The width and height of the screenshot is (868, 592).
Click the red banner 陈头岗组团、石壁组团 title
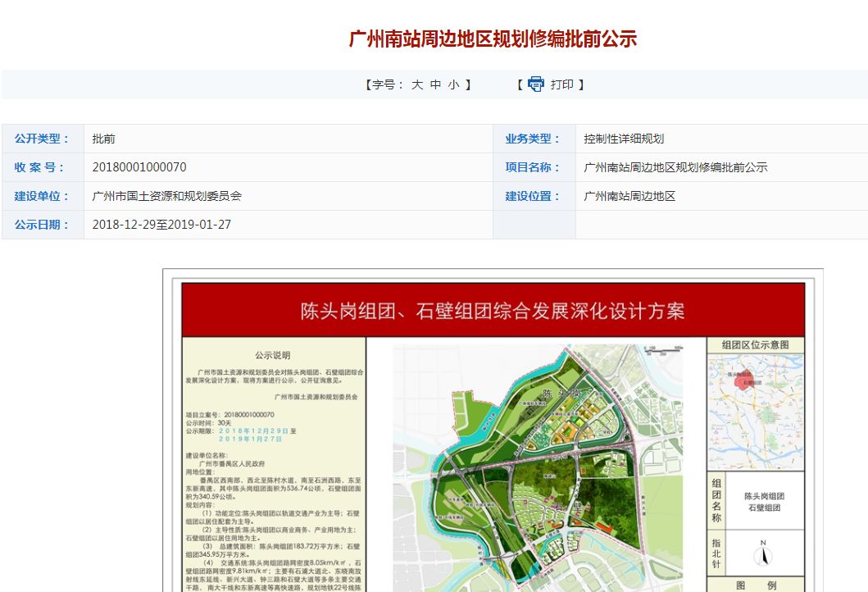(x=493, y=311)
